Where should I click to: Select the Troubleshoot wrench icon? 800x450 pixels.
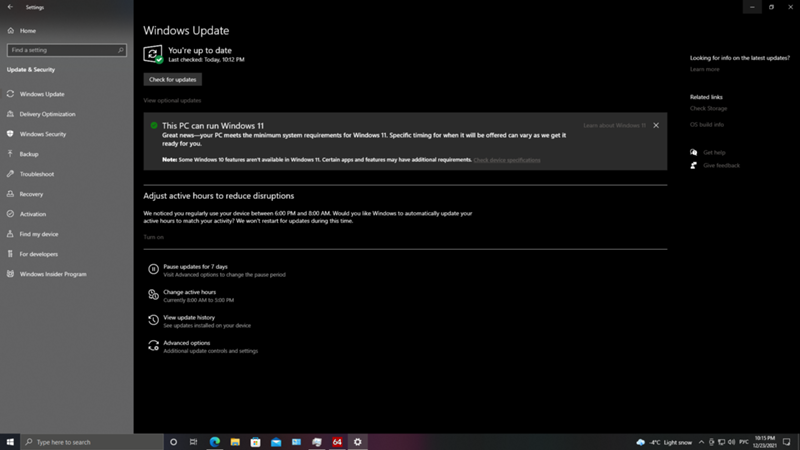point(10,174)
